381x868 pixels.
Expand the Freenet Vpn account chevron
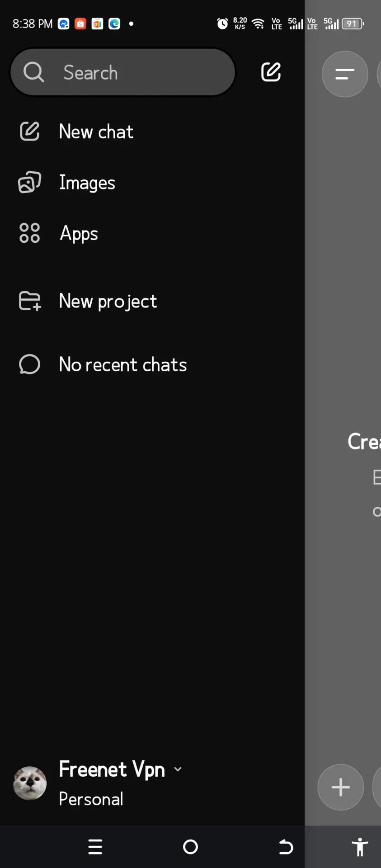click(x=178, y=769)
